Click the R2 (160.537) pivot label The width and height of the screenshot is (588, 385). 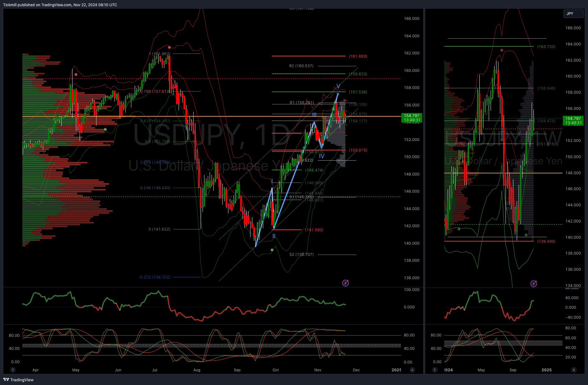pyautogui.click(x=301, y=66)
